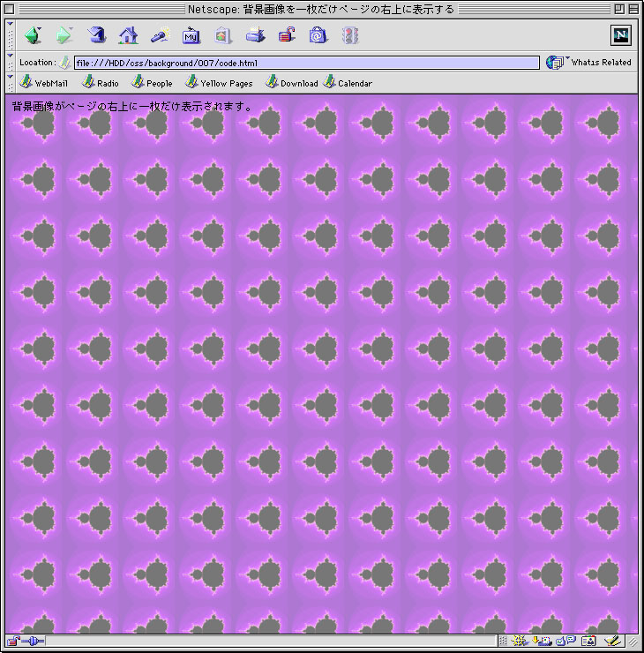Click the My Netscape toolbar icon

click(x=191, y=36)
